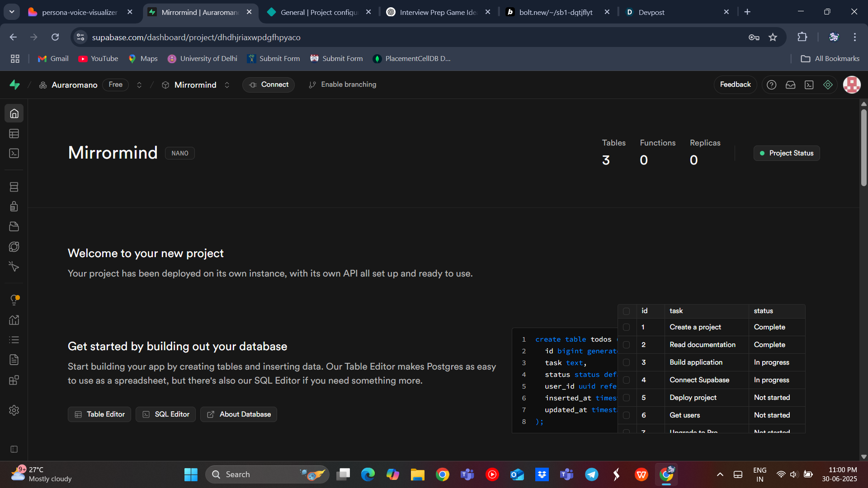Viewport: 868px width, 488px height.
Task: Open the Project Status dropdown
Action: (786, 153)
